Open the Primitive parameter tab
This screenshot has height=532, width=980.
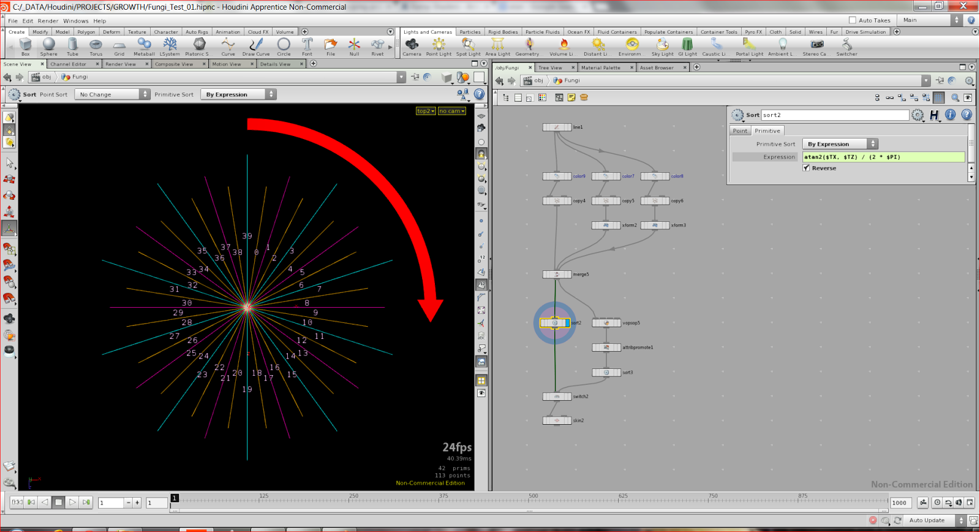pos(767,131)
